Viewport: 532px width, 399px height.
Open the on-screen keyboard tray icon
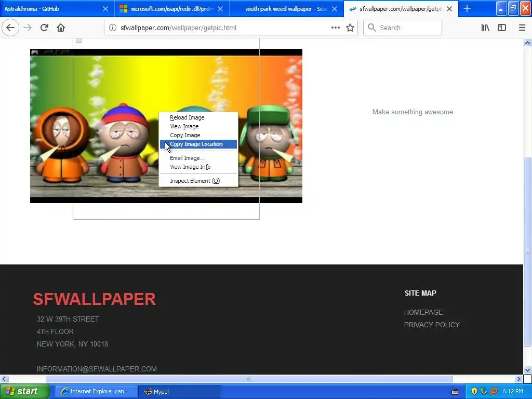455,392
